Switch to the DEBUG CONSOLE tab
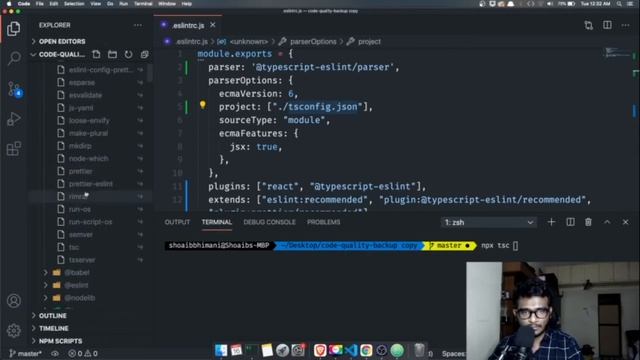Viewport: 640px width, 360px height. (269, 222)
